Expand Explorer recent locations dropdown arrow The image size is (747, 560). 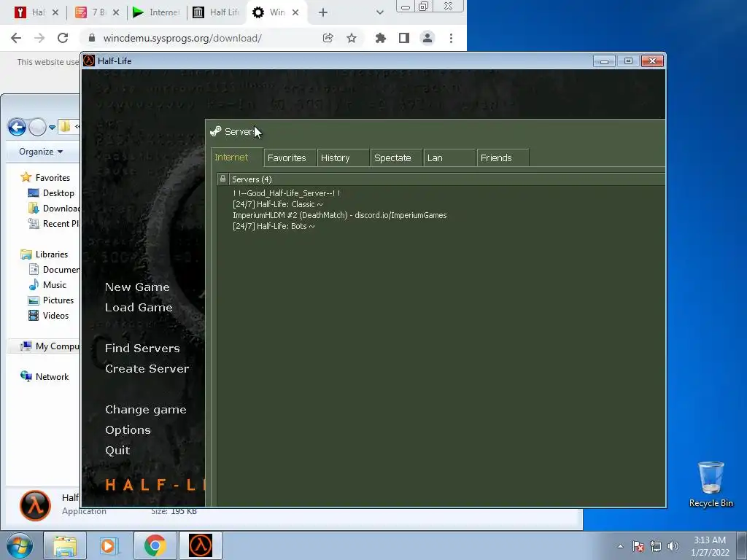52,127
